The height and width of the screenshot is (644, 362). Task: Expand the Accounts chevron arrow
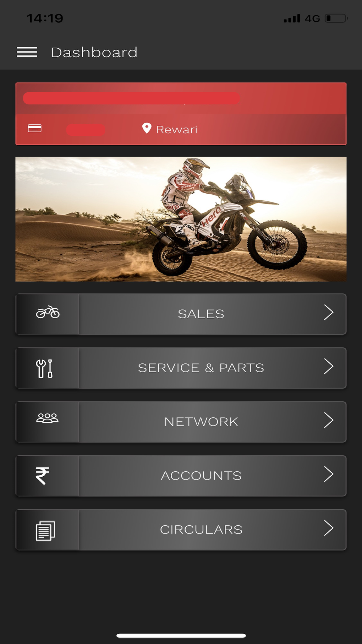[329, 474]
